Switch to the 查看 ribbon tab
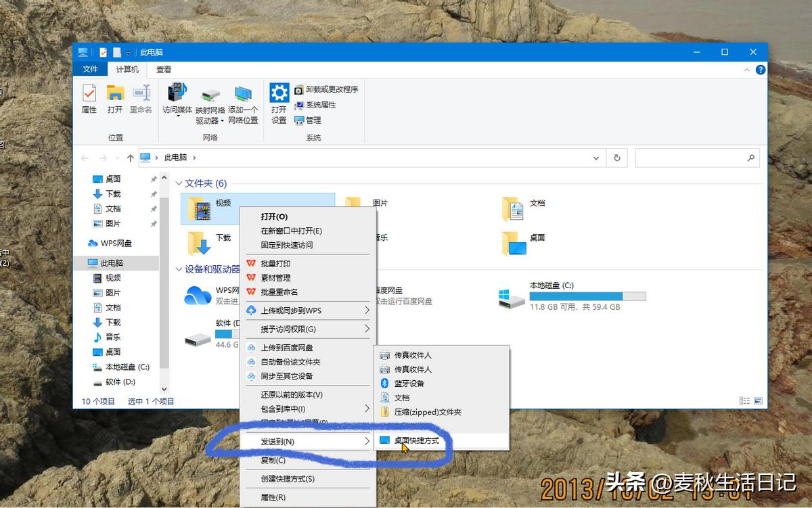The image size is (812, 508). 163,69
